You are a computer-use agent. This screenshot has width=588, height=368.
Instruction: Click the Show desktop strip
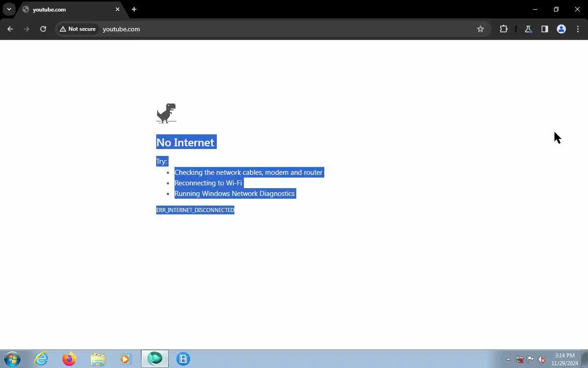click(585, 359)
